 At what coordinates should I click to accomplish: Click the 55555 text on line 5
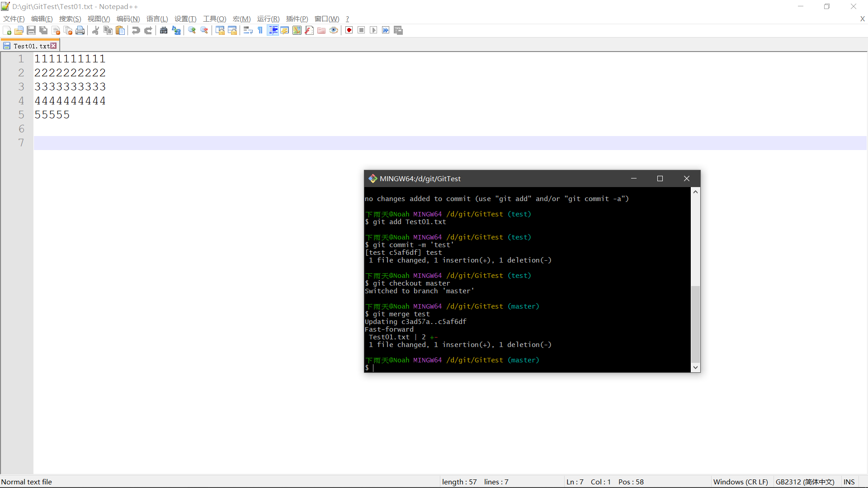pyautogui.click(x=52, y=115)
